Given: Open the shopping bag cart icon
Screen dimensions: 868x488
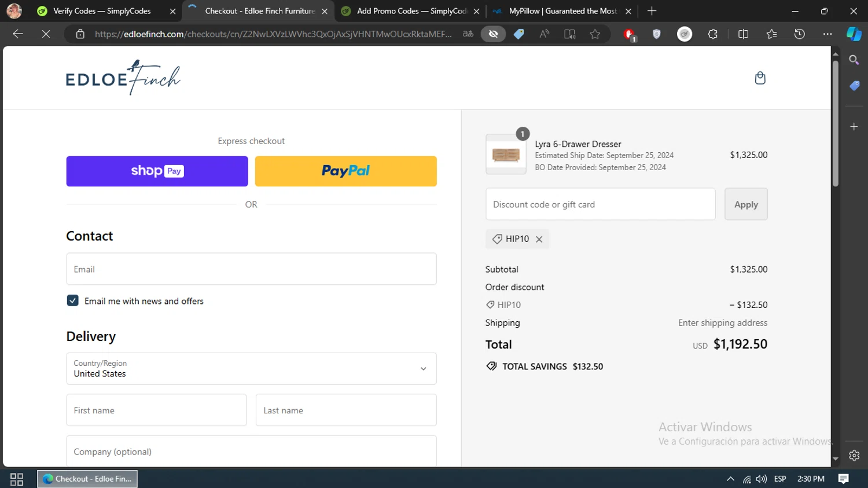Looking at the screenshot, I should pyautogui.click(x=760, y=78).
